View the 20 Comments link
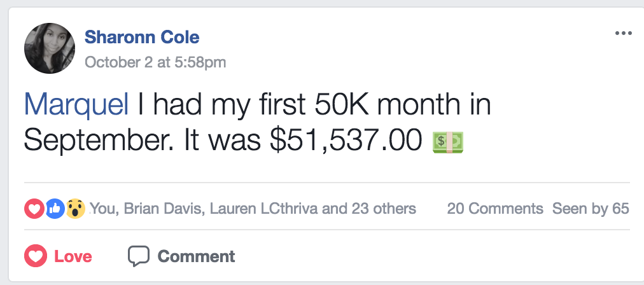The width and height of the screenshot is (644, 285). [x=494, y=209]
